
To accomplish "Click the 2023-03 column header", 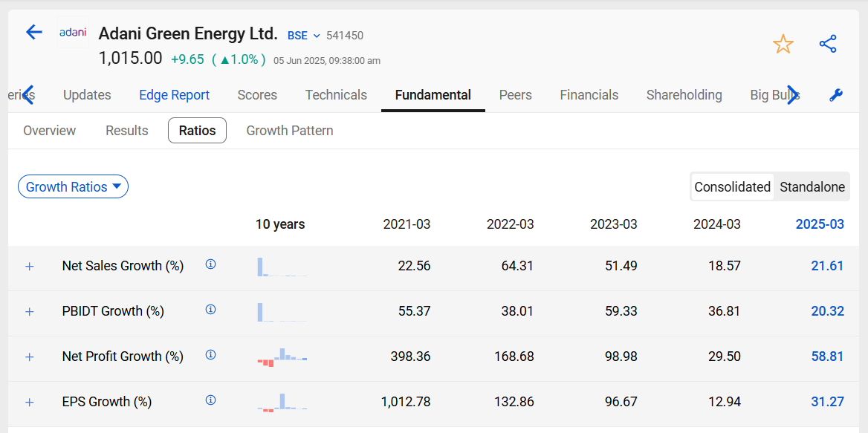I will 613,224.
